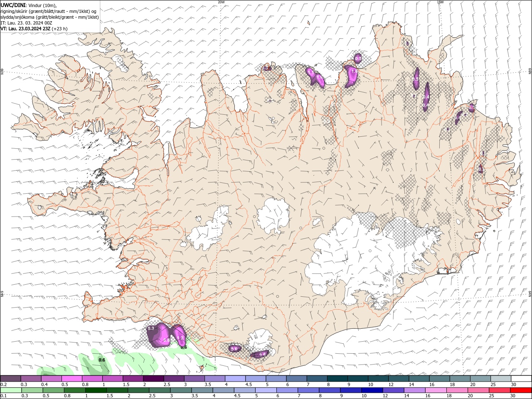Pick the light pink 16 swatch in the bottom legend row

pos(436,390)
